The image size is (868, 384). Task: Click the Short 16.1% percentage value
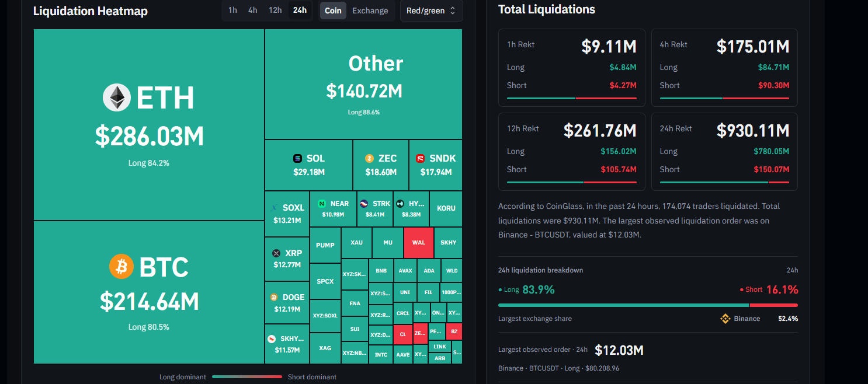782,289
